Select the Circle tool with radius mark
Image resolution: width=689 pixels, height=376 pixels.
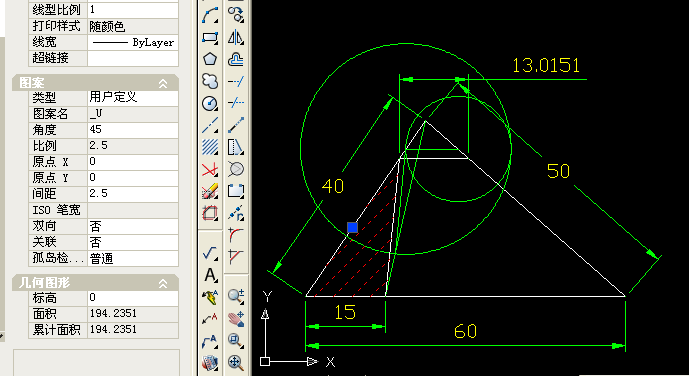[210, 103]
